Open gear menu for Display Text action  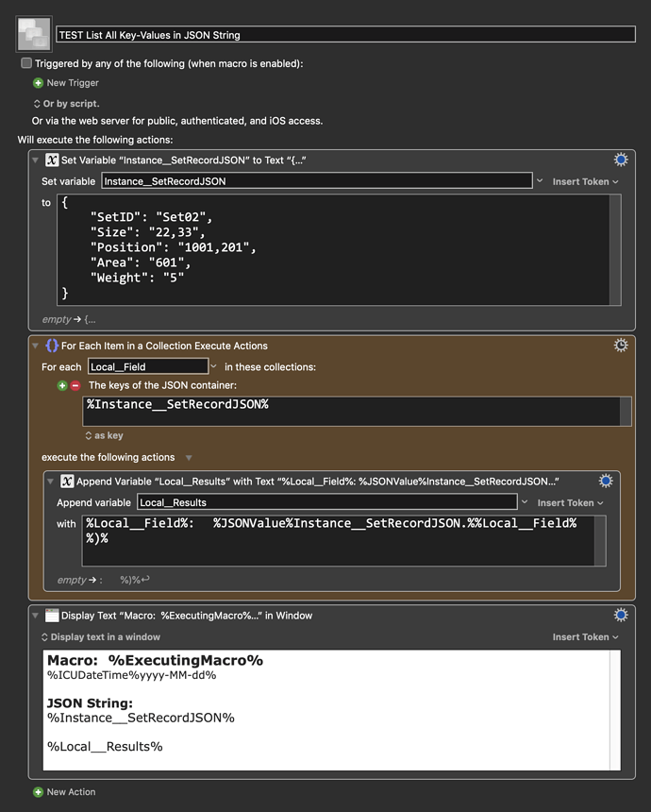point(621,615)
